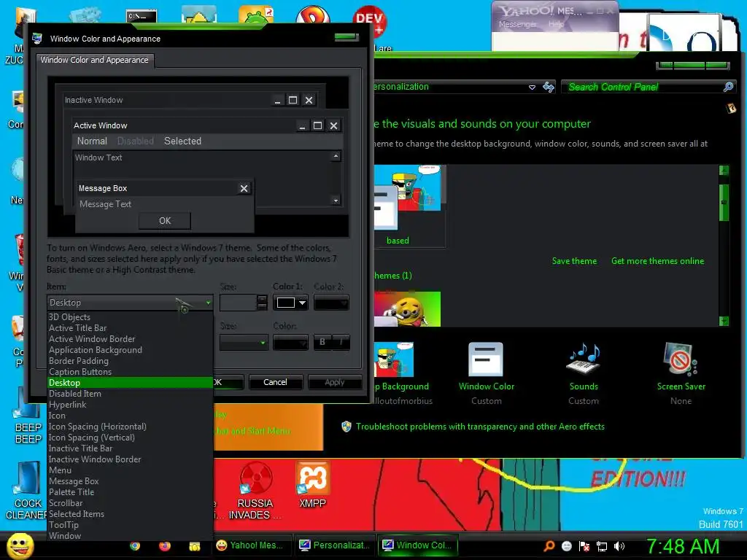Click Normal in the preview menu bar
Image resolution: width=747 pixels, height=560 pixels.
pos(92,141)
